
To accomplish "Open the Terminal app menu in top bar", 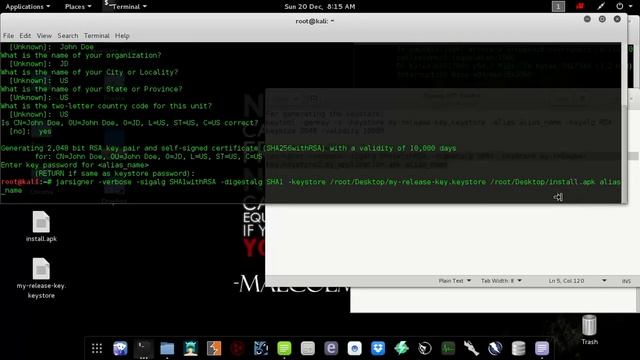I will tap(125, 7).
